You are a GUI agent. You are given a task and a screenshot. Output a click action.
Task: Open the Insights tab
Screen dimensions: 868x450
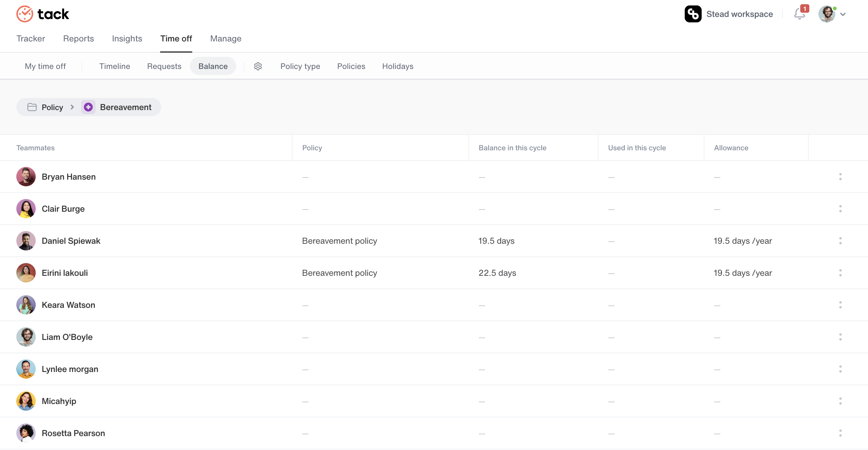coord(127,39)
